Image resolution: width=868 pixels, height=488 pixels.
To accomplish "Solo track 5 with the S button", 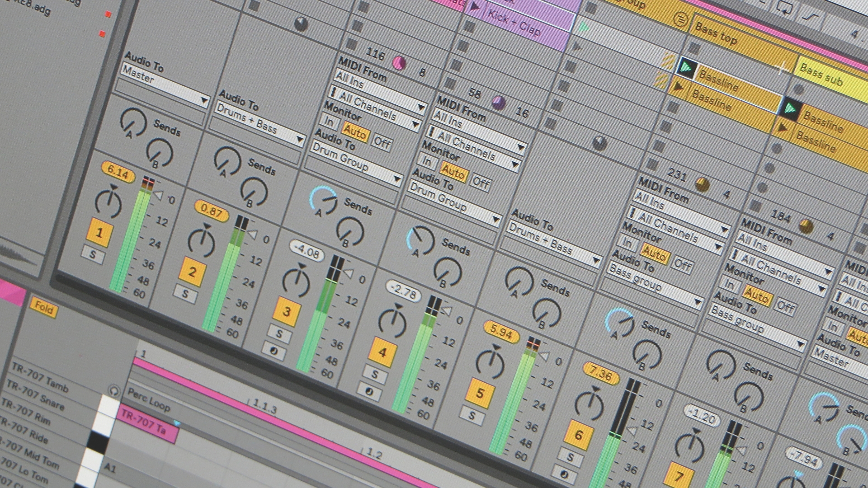I will 471,414.
